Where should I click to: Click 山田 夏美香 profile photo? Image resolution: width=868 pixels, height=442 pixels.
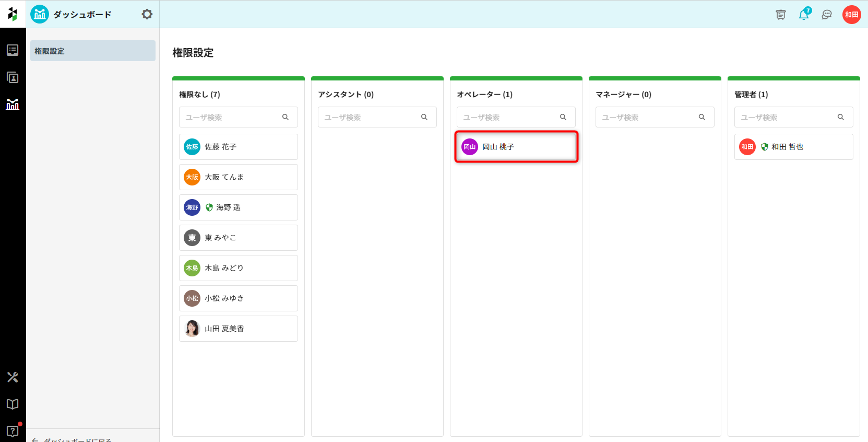point(192,329)
